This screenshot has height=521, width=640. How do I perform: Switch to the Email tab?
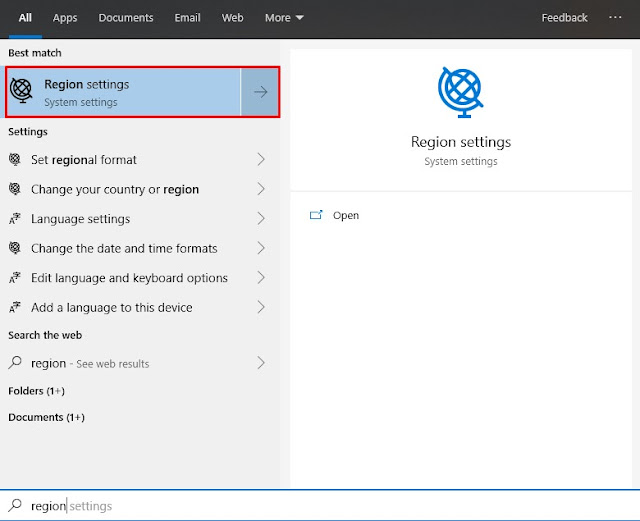pyautogui.click(x=187, y=18)
